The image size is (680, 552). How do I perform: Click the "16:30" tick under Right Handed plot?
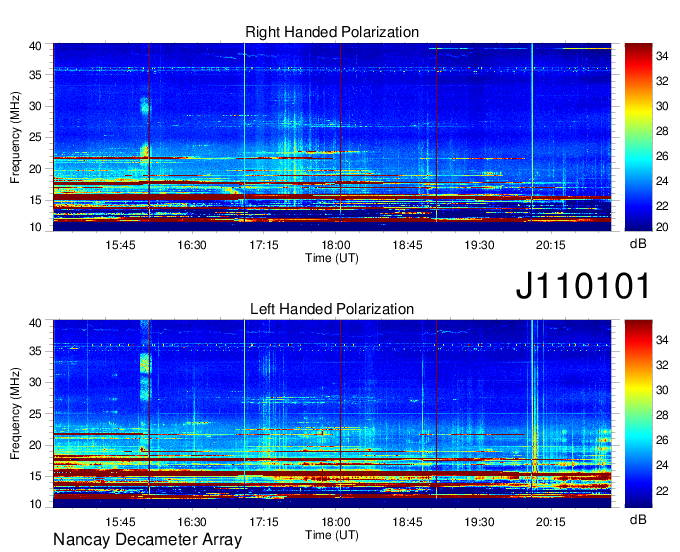point(192,245)
